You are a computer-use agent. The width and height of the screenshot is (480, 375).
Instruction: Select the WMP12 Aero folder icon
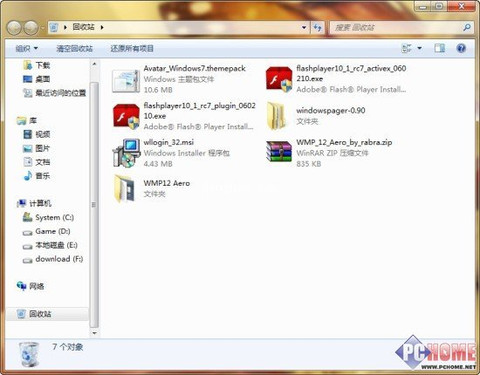[x=124, y=189]
